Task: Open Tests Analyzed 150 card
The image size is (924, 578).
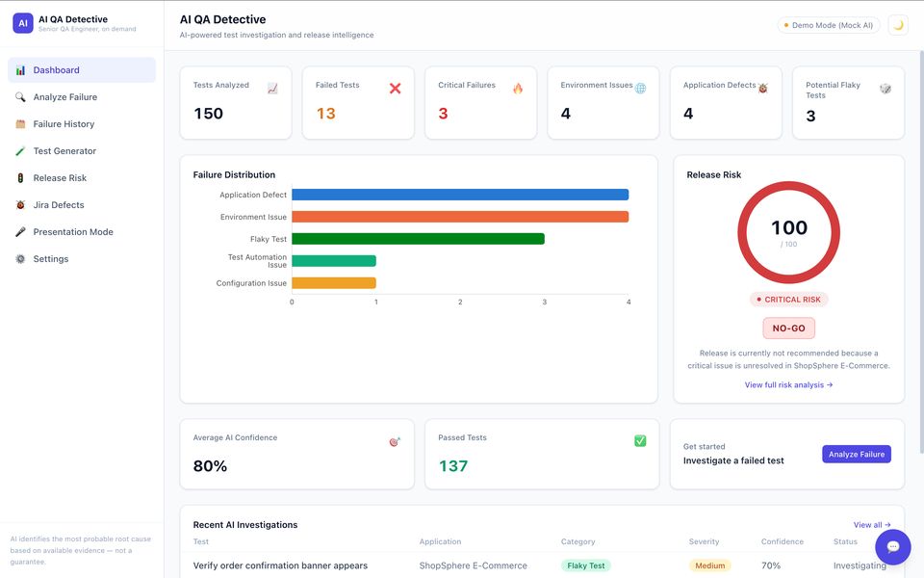Action: point(235,103)
